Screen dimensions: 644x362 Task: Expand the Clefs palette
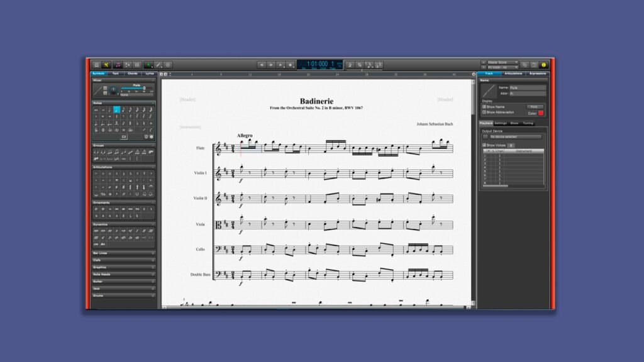tap(123, 260)
